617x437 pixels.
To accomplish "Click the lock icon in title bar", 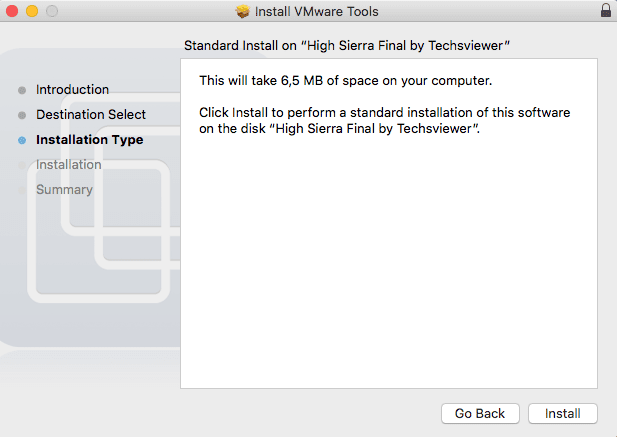I will pyautogui.click(x=606, y=10).
